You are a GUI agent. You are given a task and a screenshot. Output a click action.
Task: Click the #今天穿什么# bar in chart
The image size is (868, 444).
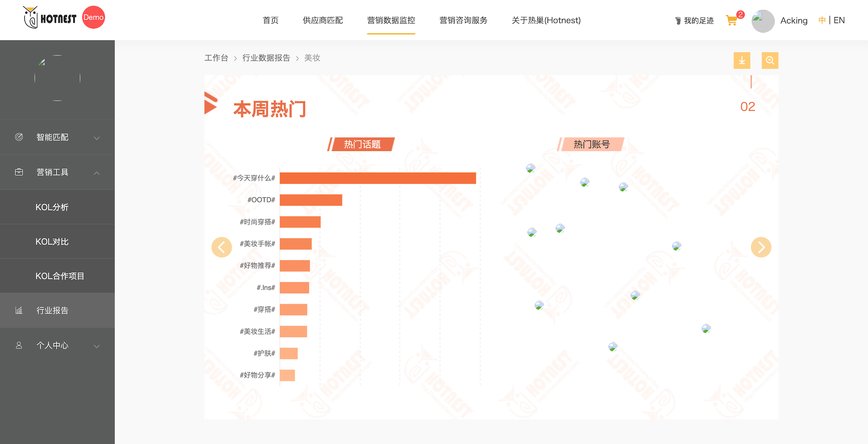[377, 178]
